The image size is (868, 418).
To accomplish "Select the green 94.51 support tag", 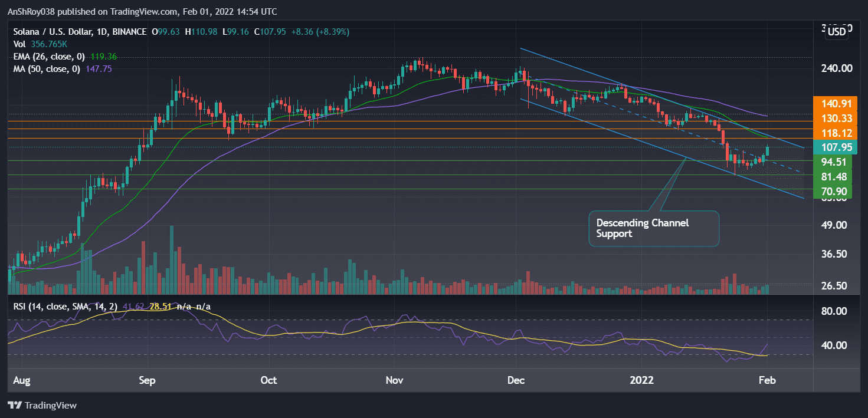I will [x=833, y=162].
